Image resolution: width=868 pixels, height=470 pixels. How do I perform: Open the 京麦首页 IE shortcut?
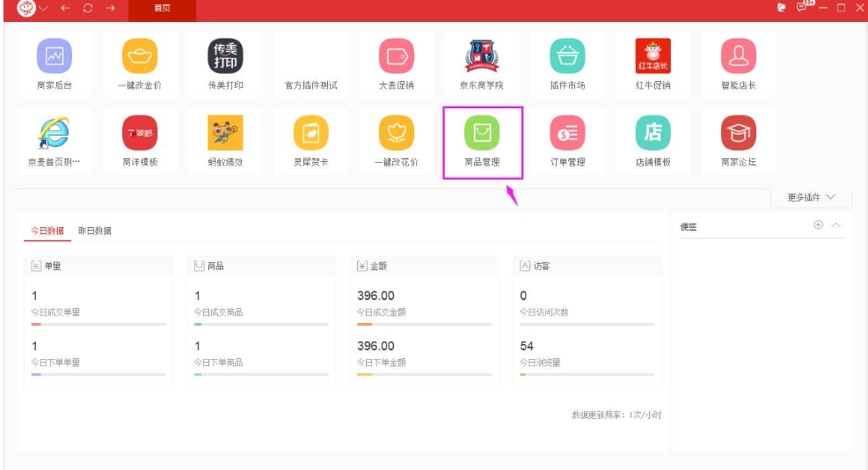pyautogui.click(x=55, y=133)
